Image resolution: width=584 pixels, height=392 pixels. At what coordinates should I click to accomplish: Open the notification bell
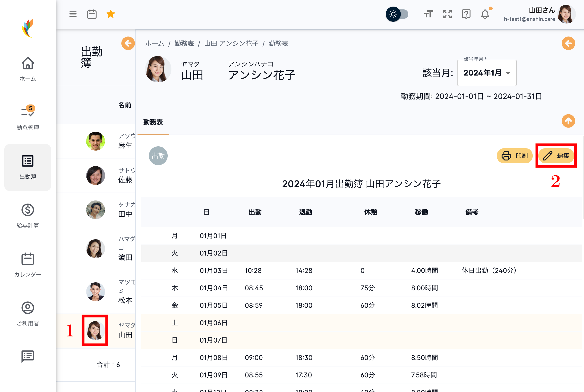pyautogui.click(x=485, y=14)
